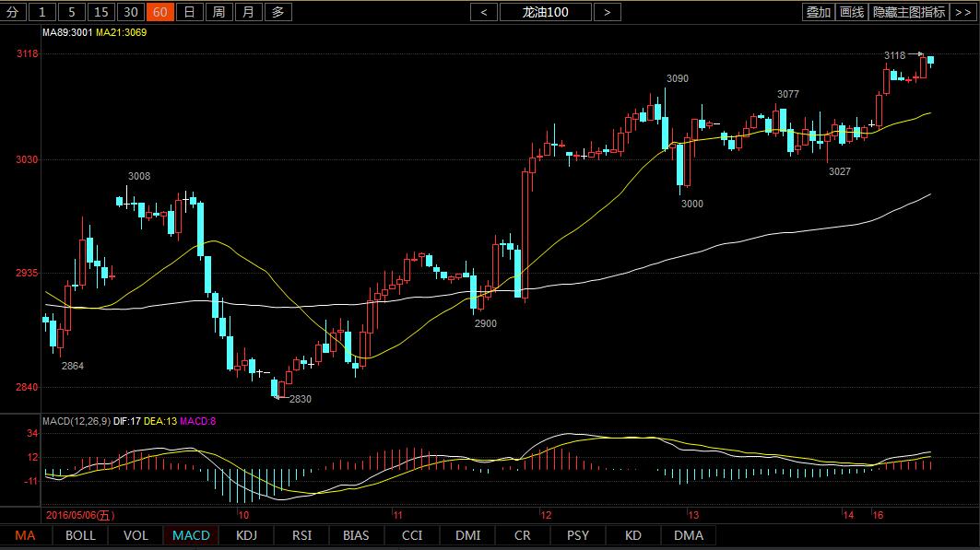Click the 龙油100 symbol name box
Viewport: 980px width, 550px height.
(x=545, y=12)
